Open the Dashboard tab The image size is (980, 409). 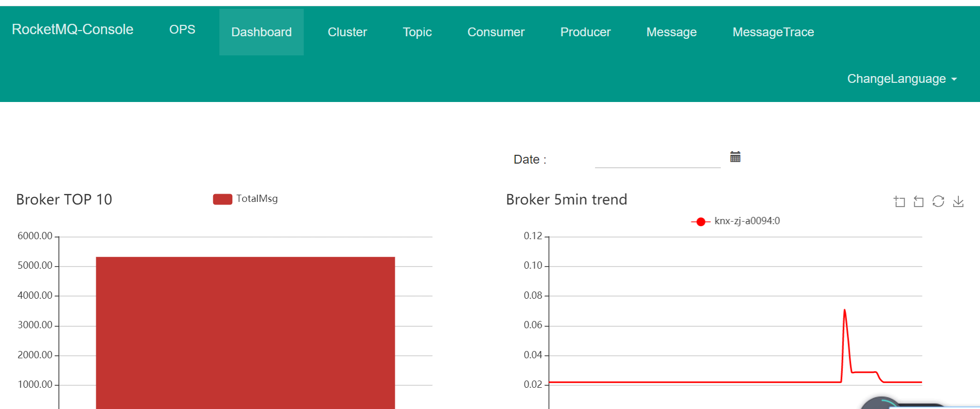coord(261,32)
